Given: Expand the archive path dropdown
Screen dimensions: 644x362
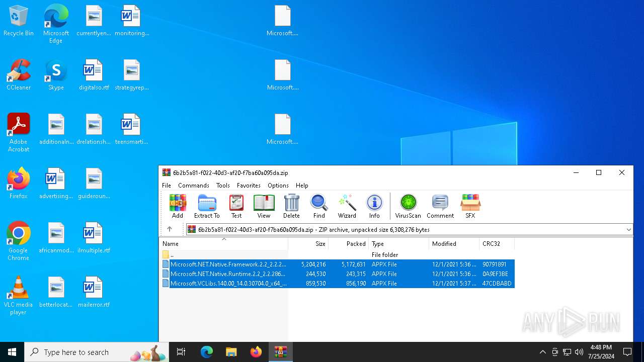Looking at the screenshot, I should pyautogui.click(x=628, y=230).
